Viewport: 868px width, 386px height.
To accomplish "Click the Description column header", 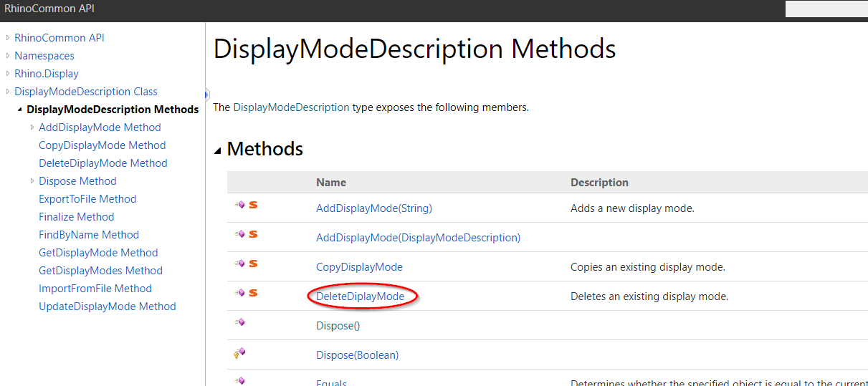I will click(599, 183).
